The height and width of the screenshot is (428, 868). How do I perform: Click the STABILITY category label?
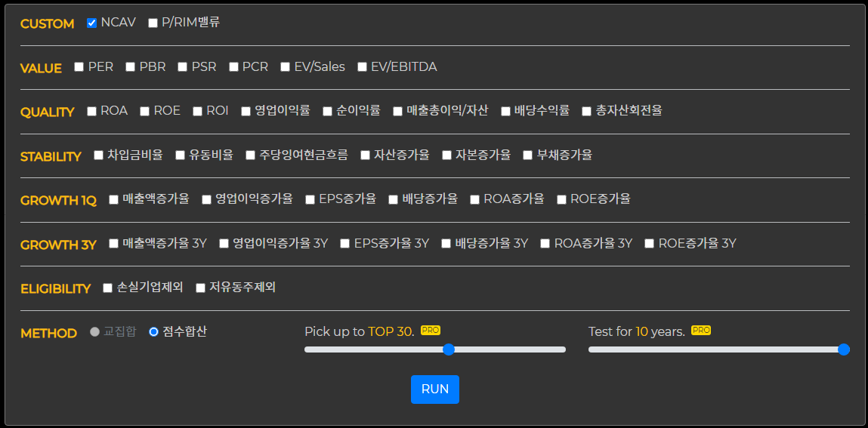(51, 156)
